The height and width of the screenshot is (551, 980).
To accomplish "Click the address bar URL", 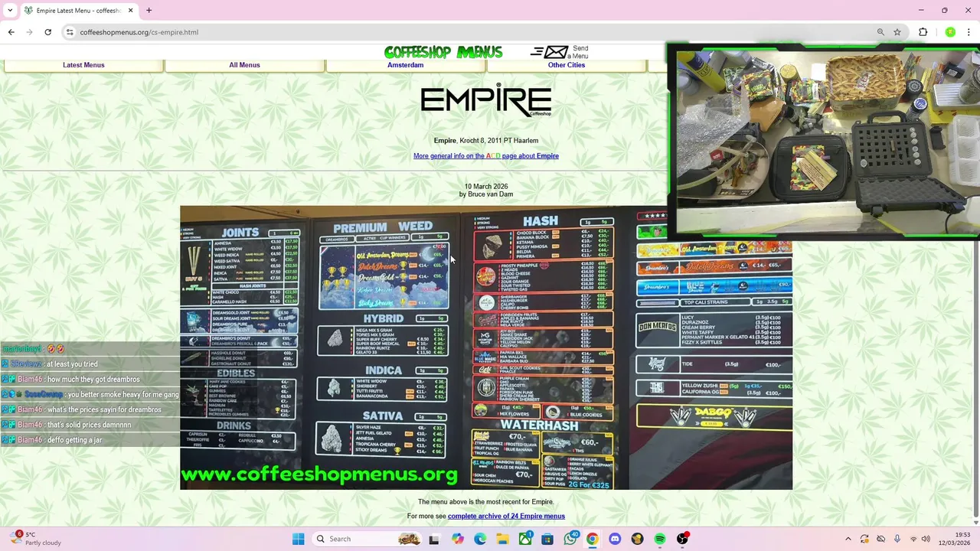I will click(139, 32).
